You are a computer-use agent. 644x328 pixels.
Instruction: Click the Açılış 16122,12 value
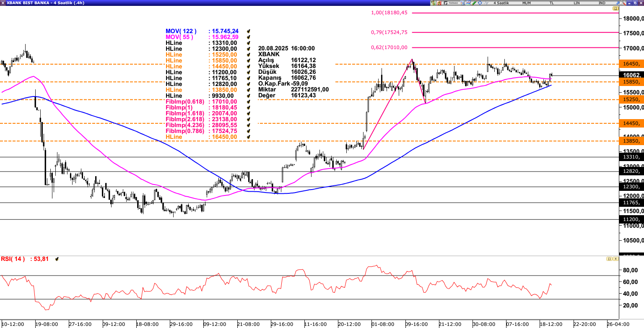point(303,60)
